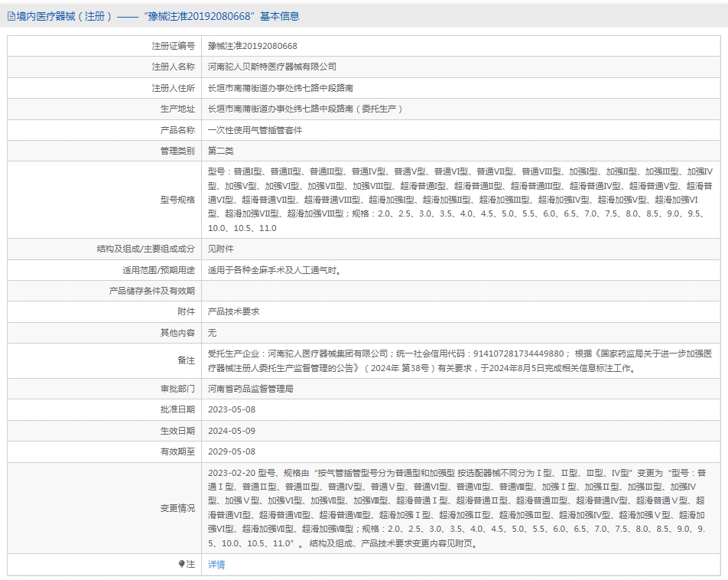Click the 适用范围/预期用途 row label
Screen dimensions: 728x580
(x=159, y=270)
